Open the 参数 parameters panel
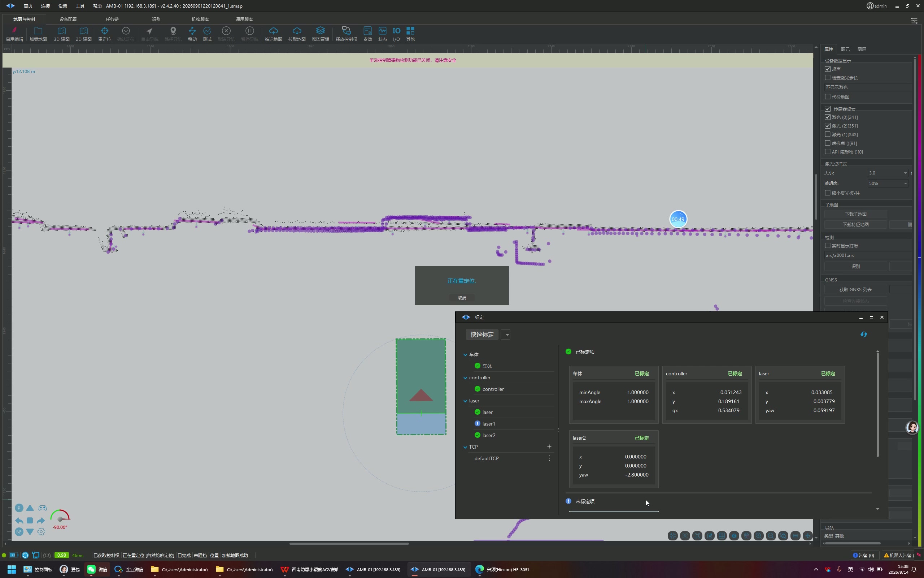 [368, 34]
